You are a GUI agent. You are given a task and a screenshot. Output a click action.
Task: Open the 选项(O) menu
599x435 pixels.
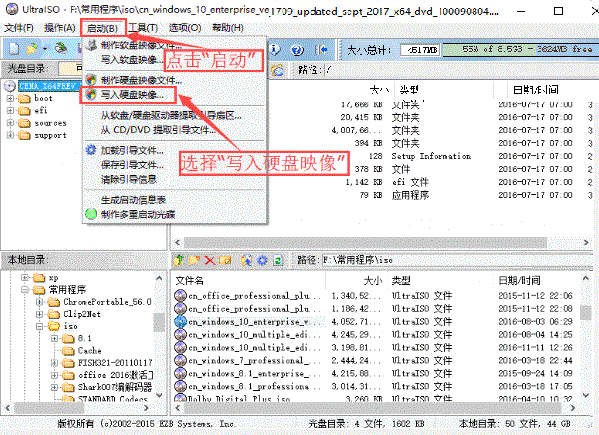tap(185, 28)
